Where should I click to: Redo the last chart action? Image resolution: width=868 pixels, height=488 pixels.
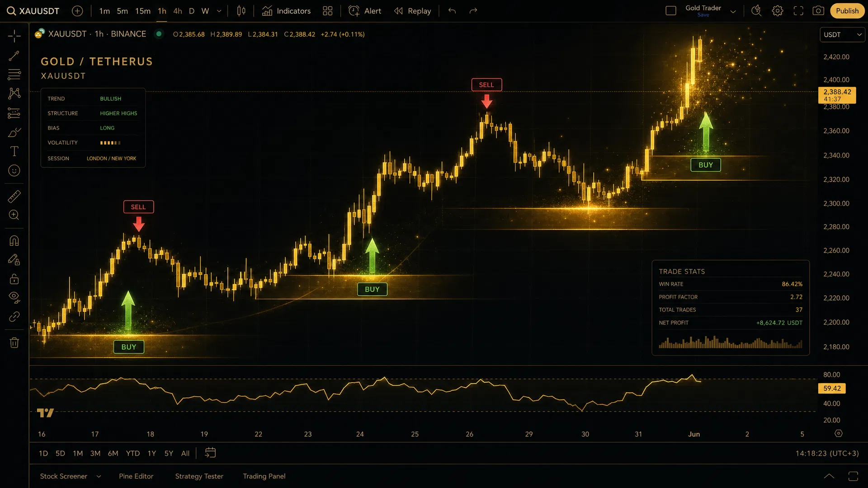[473, 11]
